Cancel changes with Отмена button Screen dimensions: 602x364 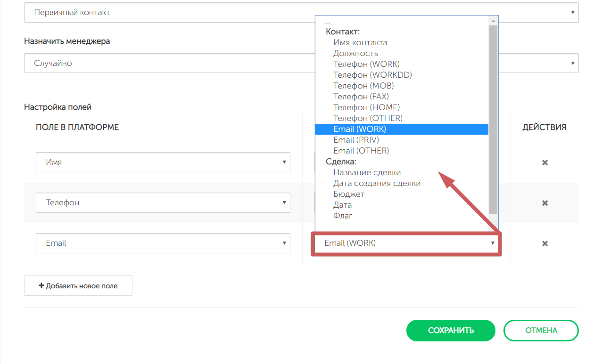pyautogui.click(x=541, y=331)
